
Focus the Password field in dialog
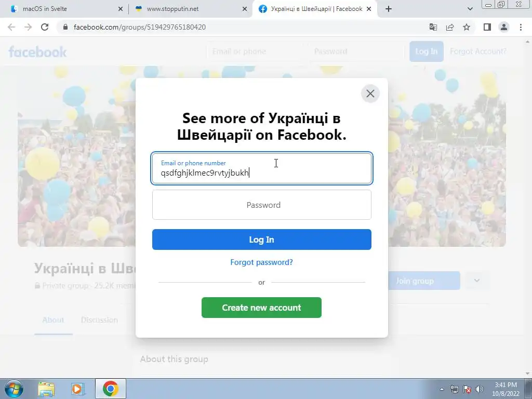click(262, 205)
